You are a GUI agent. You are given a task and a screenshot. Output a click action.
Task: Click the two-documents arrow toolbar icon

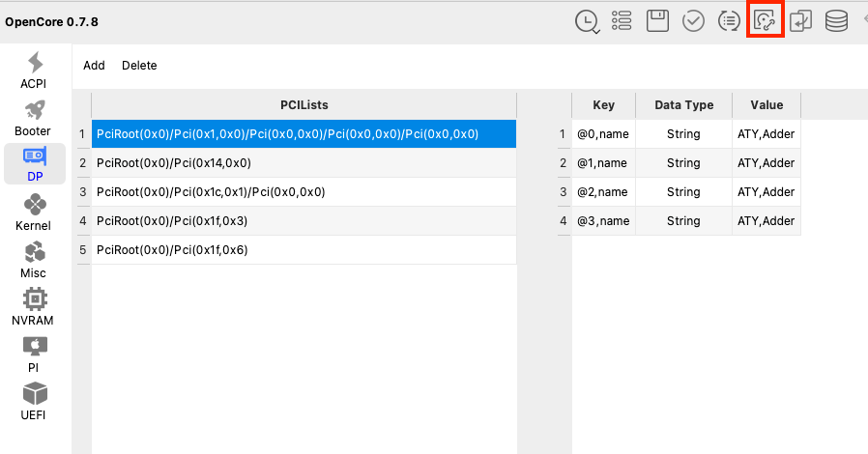[x=800, y=21]
